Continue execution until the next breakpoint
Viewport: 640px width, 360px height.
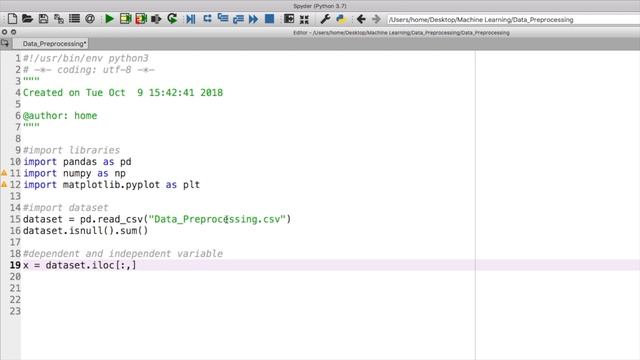click(x=253, y=19)
